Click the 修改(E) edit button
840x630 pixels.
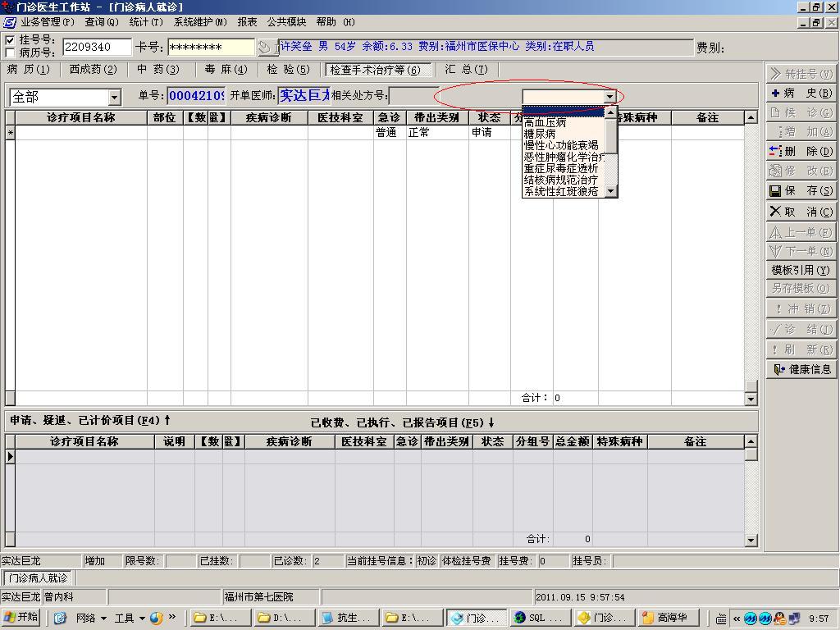(801, 171)
